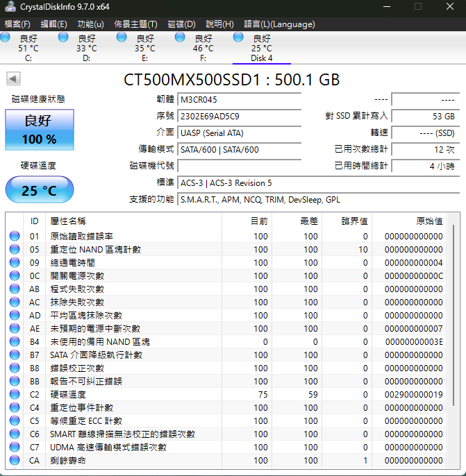Click the power on hours value 4 小時

point(426,167)
